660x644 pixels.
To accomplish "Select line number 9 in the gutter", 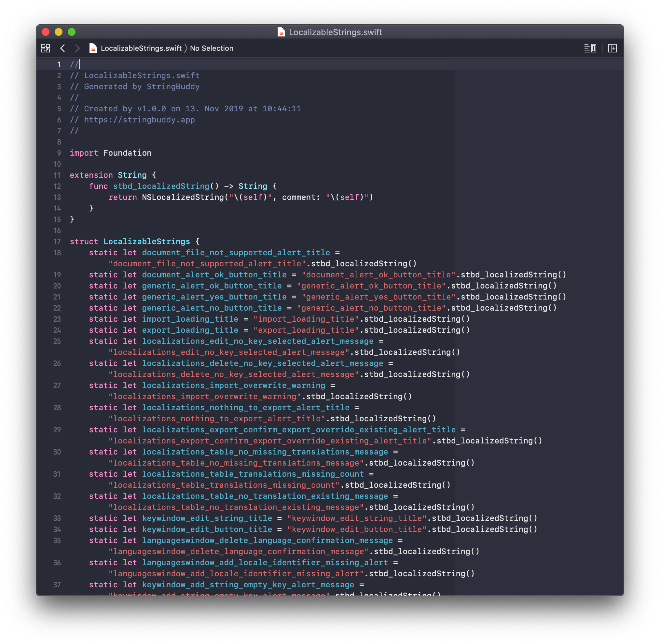I will (x=59, y=153).
